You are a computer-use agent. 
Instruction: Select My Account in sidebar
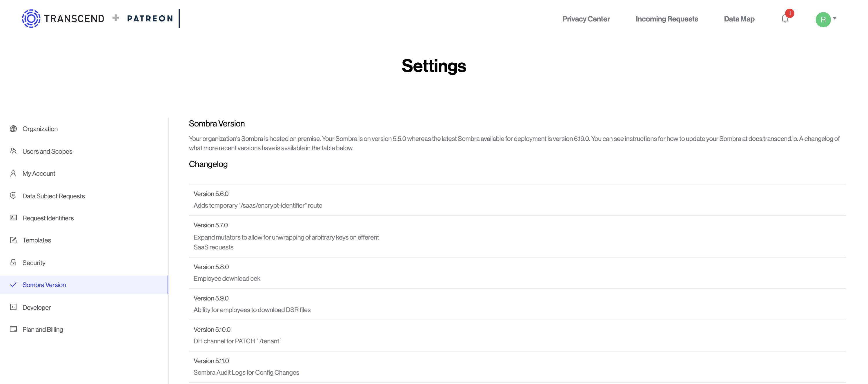pyautogui.click(x=39, y=173)
